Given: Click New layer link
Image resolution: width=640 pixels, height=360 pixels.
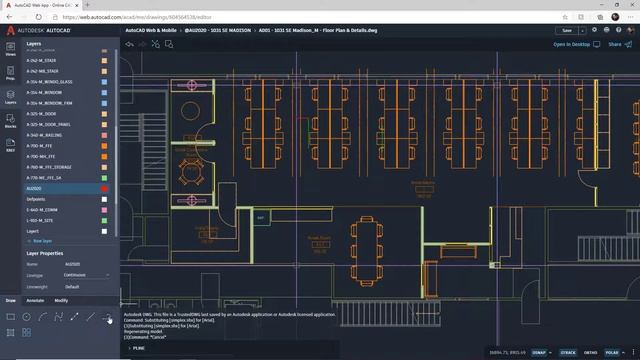Looking at the screenshot, I should point(40,241).
